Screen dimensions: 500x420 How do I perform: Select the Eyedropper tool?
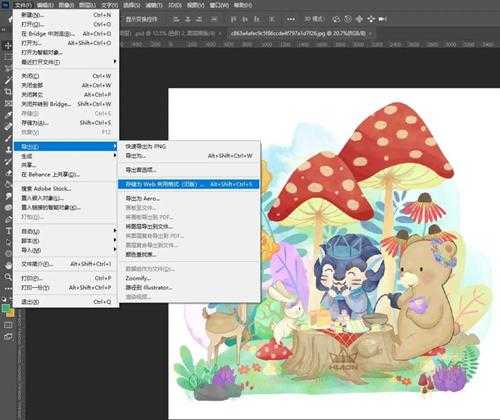(x=7, y=115)
